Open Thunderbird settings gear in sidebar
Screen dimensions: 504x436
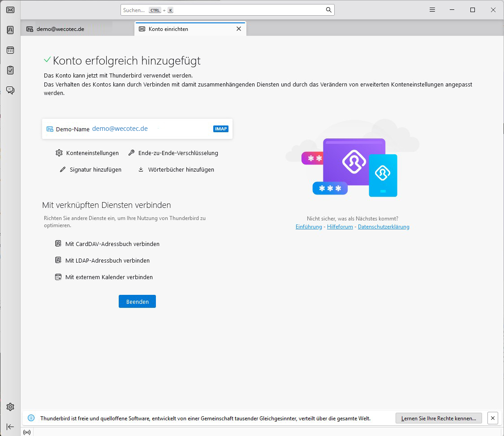pyautogui.click(x=10, y=407)
